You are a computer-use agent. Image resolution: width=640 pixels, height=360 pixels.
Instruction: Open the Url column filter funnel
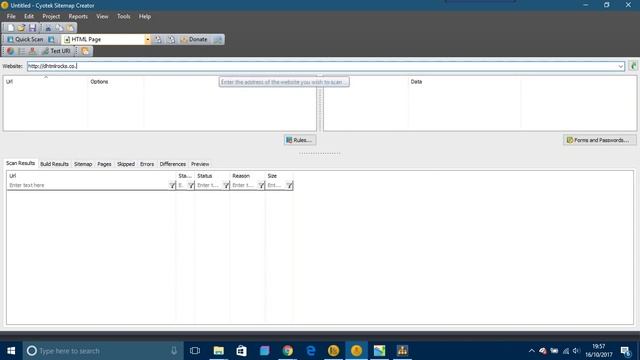pos(172,185)
